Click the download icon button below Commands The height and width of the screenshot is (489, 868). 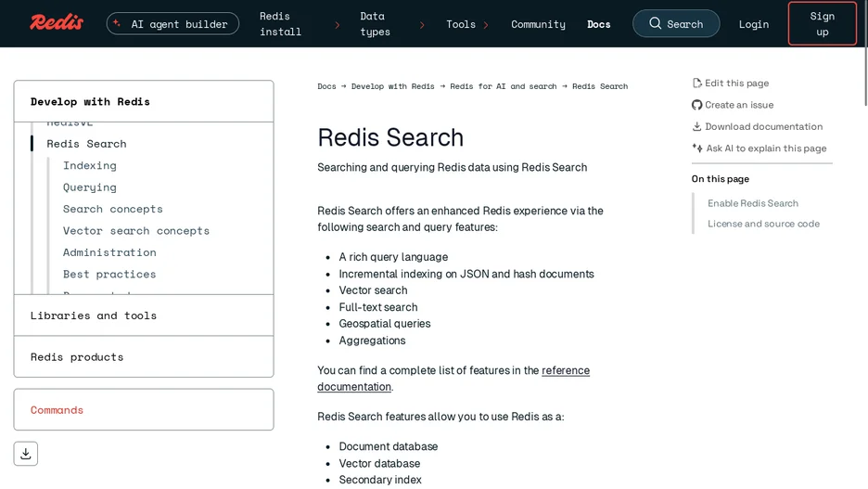click(x=25, y=454)
